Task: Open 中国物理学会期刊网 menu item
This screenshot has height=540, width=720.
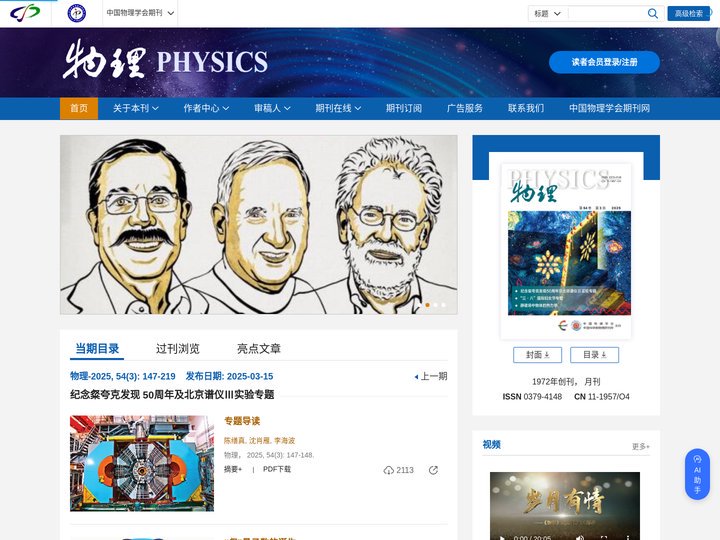Action: [609, 108]
